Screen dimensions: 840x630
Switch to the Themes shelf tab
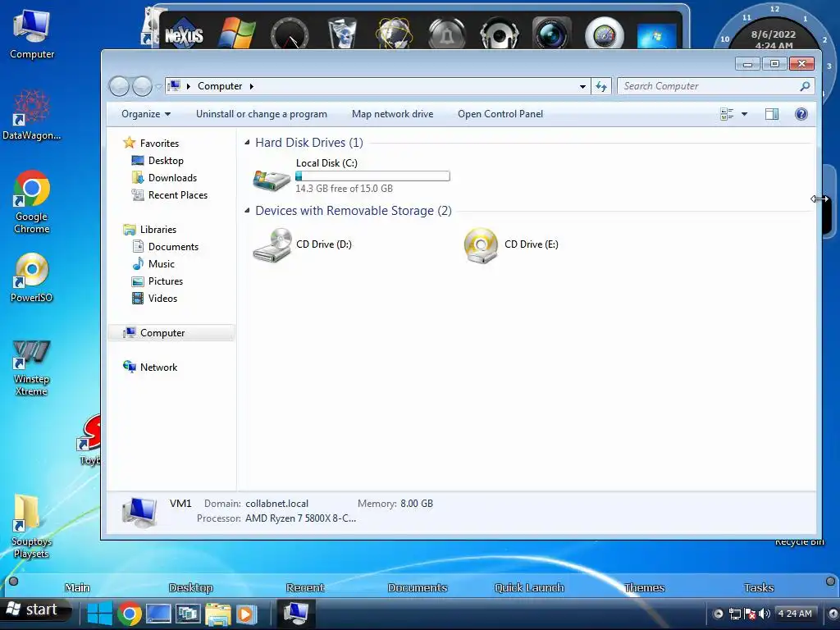[645, 587]
